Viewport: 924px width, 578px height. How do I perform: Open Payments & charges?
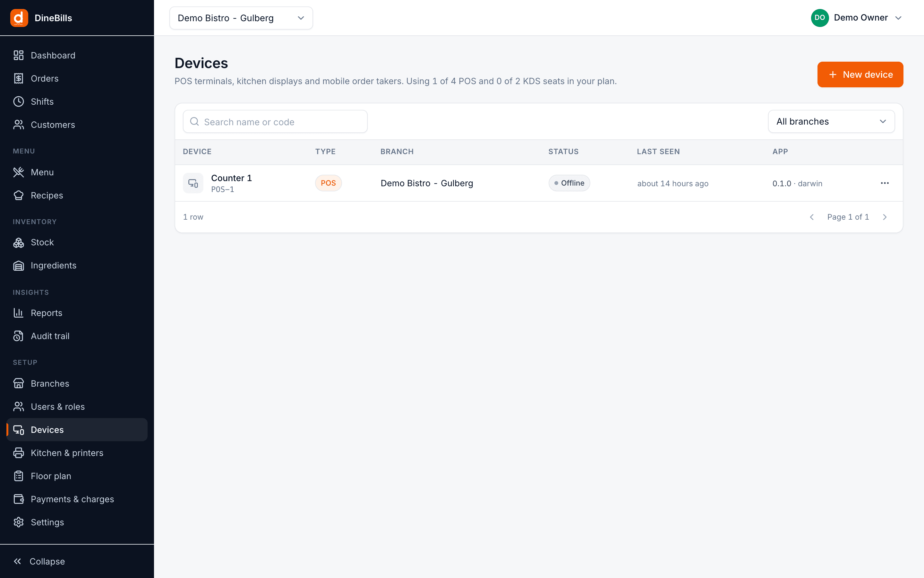(x=77, y=499)
